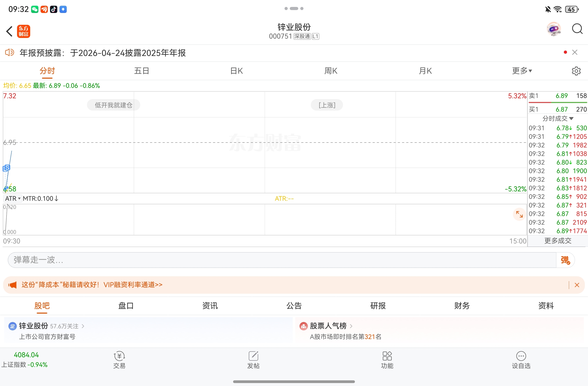Toggle the 弹 danmaku switch button

point(565,260)
